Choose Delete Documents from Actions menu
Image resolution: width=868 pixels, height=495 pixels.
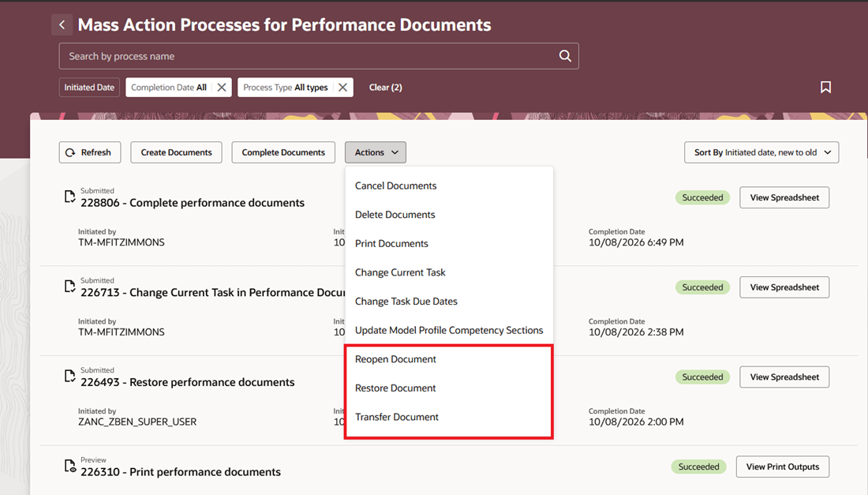pyautogui.click(x=449, y=214)
